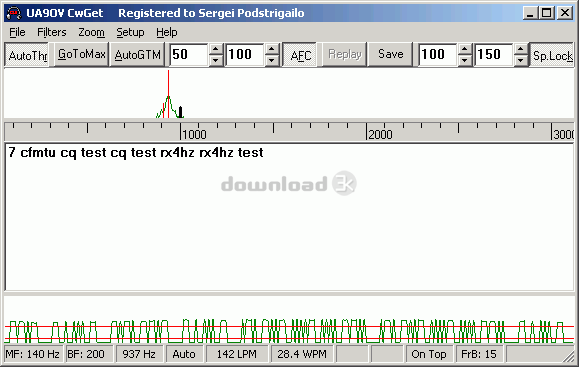Viewport: 579px width, 367px height.
Task: Open the File menu
Action: point(17,32)
